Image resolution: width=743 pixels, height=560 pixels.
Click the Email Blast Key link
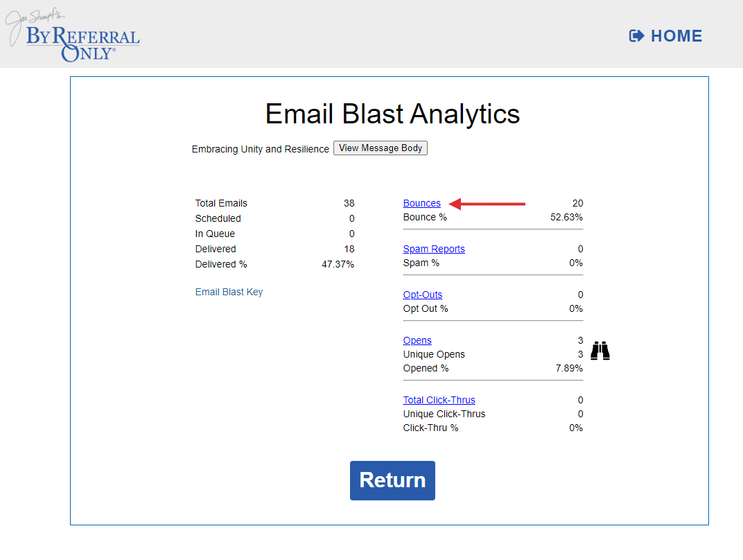tap(229, 292)
